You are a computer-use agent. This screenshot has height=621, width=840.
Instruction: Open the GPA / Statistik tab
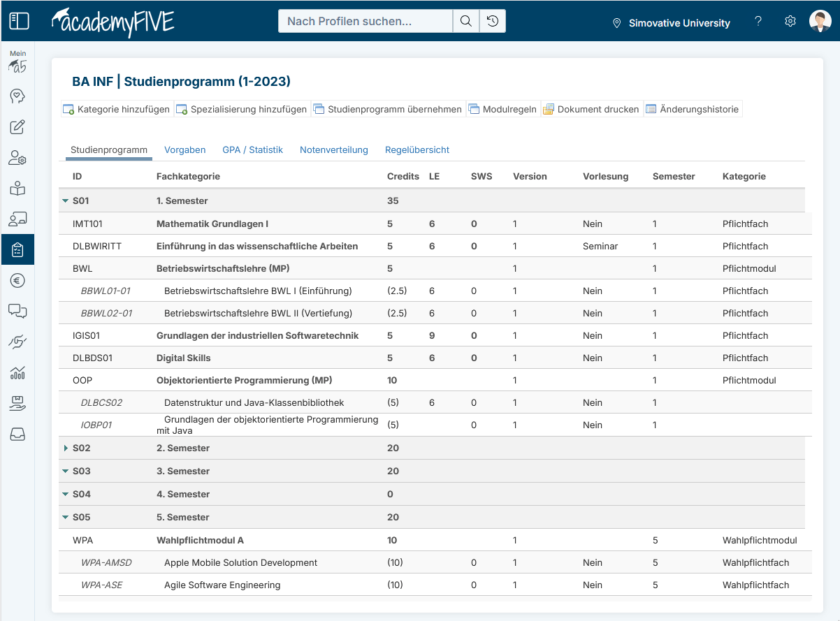click(252, 150)
